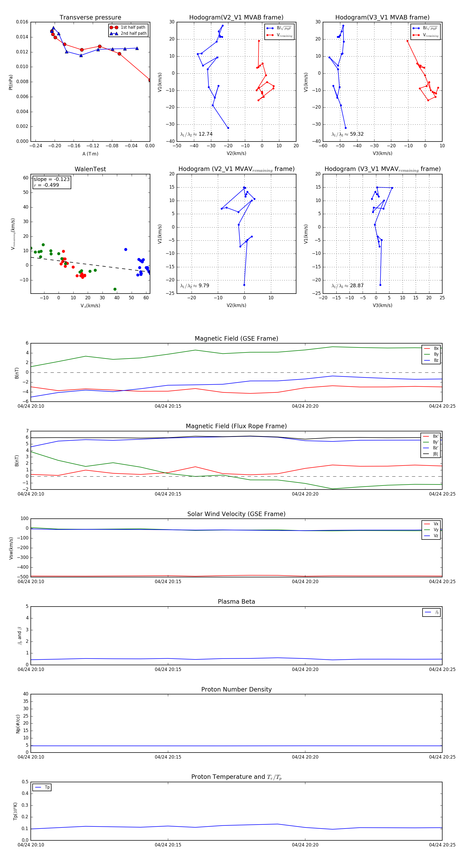Click the 'Tp' legend entry
Image resolution: width=473 pixels, height=868 pixels.
pyautogui.click(x=42, y=788)
